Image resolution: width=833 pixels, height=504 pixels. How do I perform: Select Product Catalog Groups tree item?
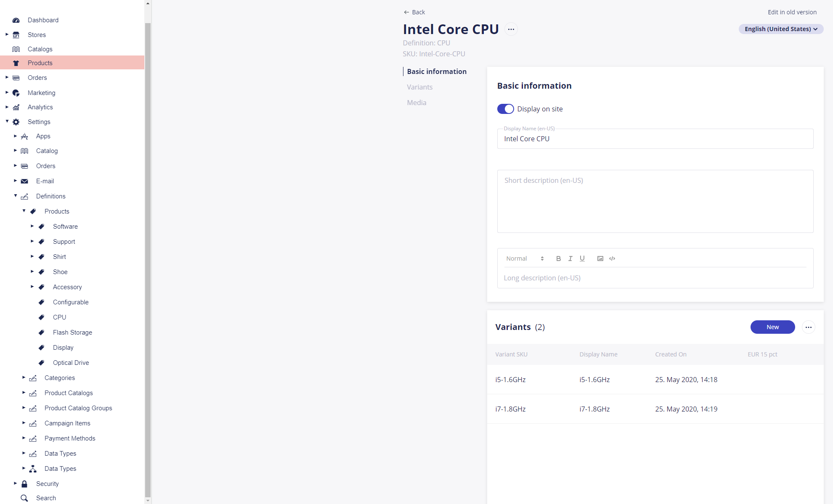click(x=78, y=408)
